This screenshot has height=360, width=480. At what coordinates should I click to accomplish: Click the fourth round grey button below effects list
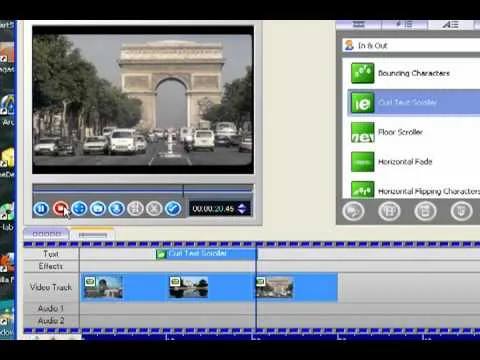[461, 211]
